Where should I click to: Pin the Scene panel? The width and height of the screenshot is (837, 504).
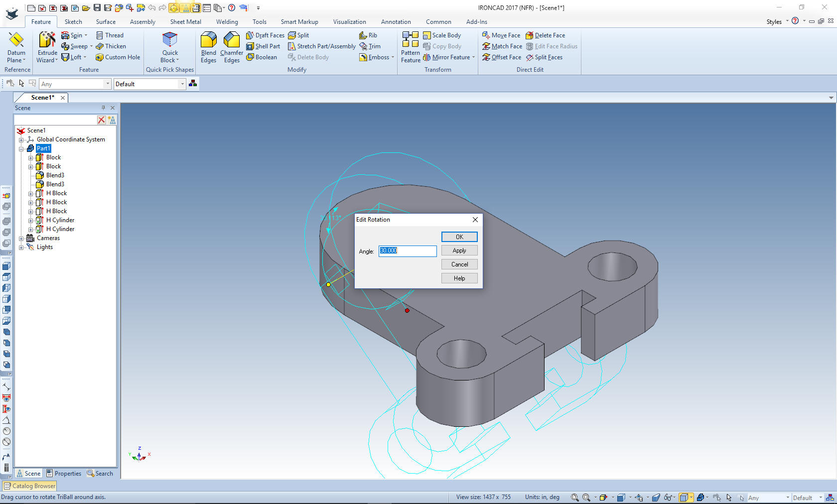pyautogui.click(x=104, y=108)
